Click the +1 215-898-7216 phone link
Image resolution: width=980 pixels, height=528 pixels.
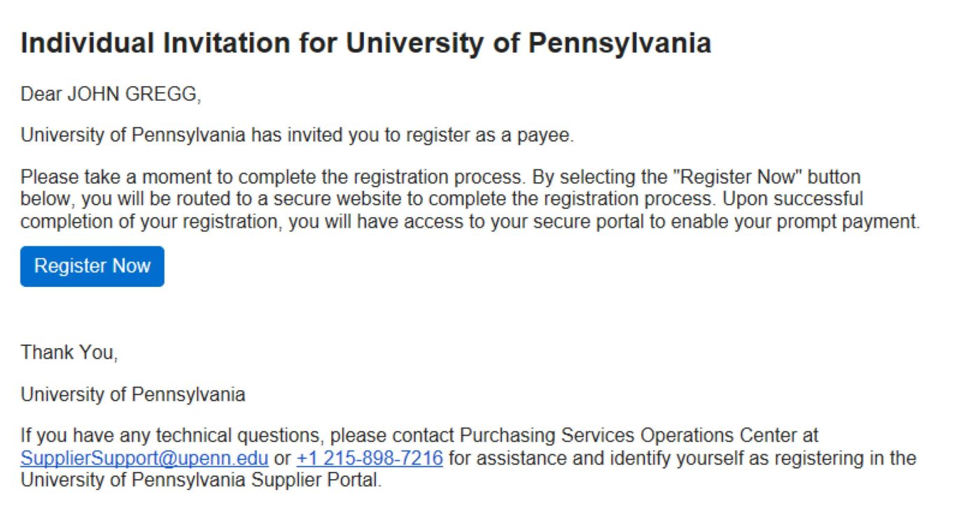(370, 459)
